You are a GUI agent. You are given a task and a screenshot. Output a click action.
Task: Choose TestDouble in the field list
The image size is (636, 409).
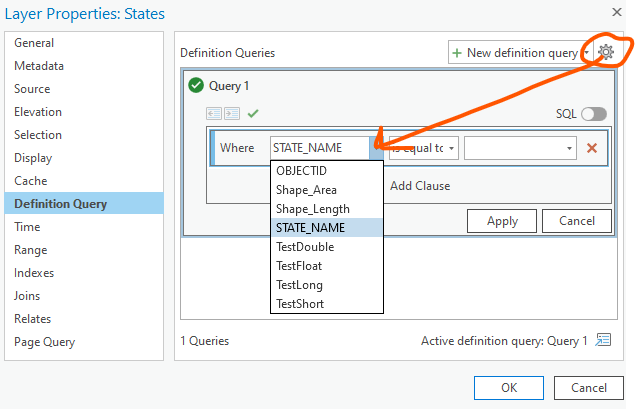tap(305, 247)
